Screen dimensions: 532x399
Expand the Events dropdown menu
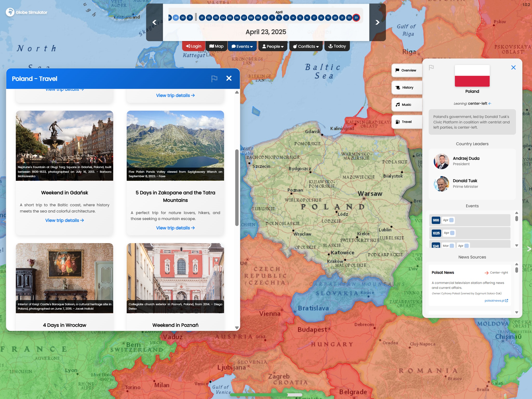click(242, 46)
